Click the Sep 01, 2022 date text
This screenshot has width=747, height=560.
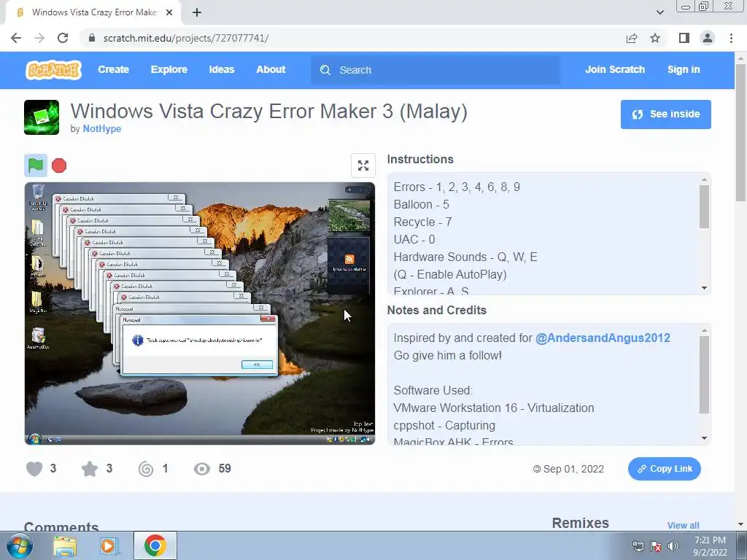pyautogui.click(x=573, y=469)
